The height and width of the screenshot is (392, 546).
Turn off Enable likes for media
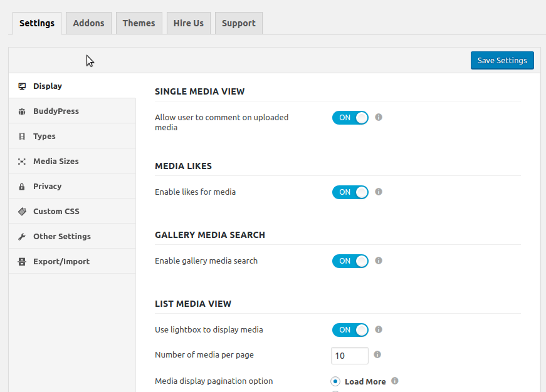tap(350, 192)
